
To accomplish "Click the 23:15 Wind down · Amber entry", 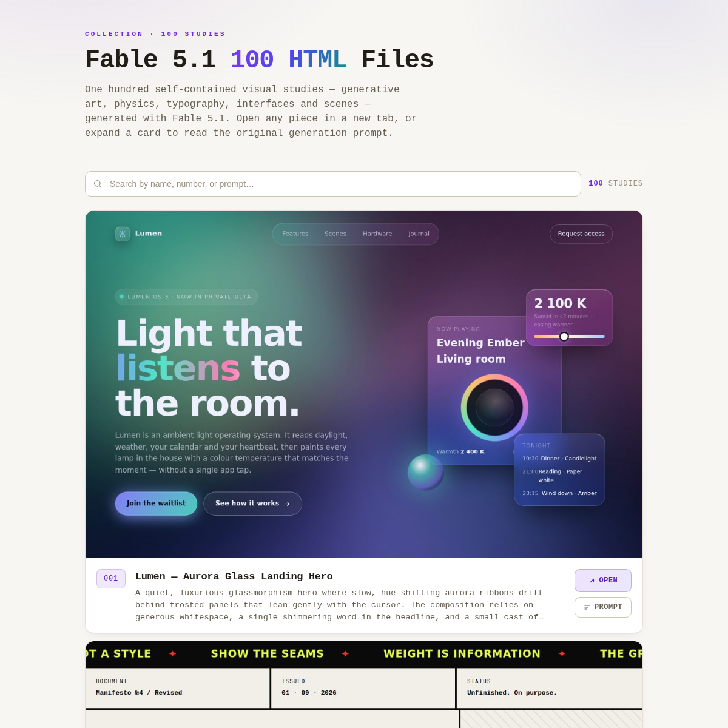I will point(559,493).
